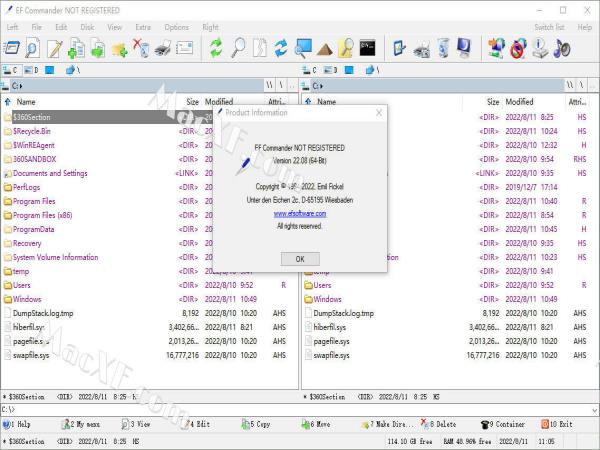Image resolution: width=600 pixels, height=450 pixels.
Task: Select Program Files (x86) in left panel
Action: tap(42, 215)
